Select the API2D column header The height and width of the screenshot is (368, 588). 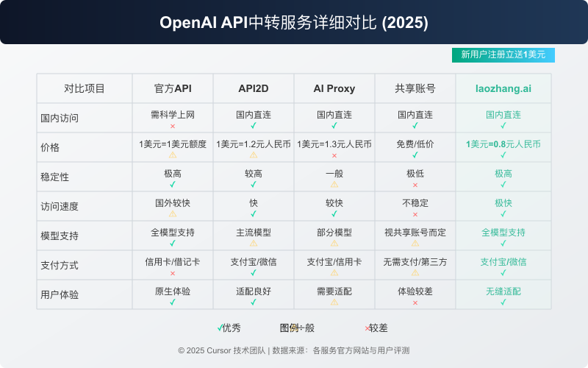(x=254, y=88)
